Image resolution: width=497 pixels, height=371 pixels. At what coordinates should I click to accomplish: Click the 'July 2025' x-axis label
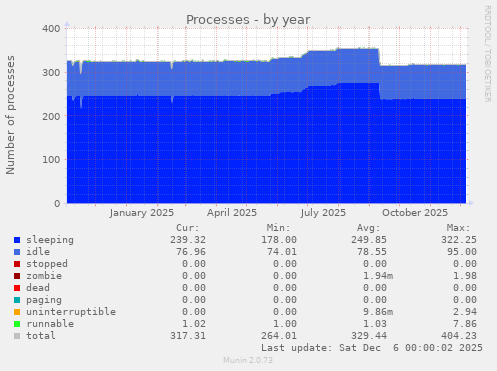[x=323, y=213]
